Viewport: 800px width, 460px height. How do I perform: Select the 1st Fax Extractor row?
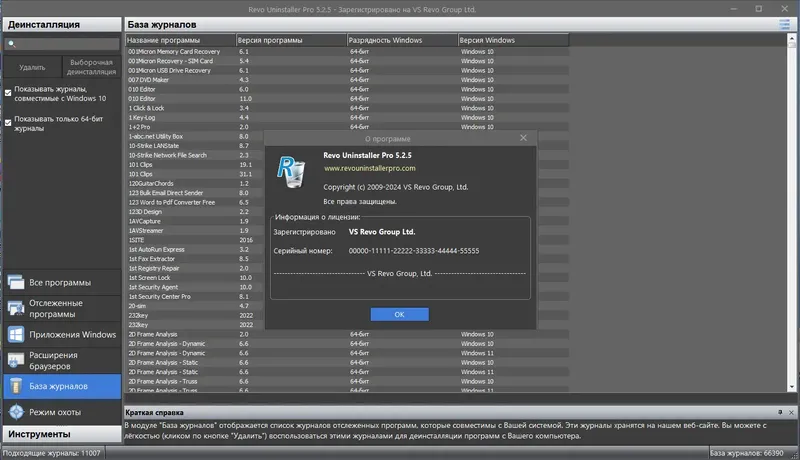point(194,259)
